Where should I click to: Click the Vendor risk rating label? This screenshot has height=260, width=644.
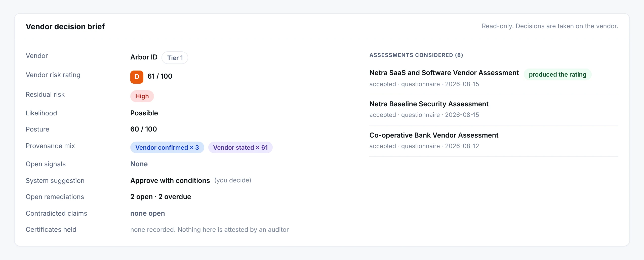[53, 75]
